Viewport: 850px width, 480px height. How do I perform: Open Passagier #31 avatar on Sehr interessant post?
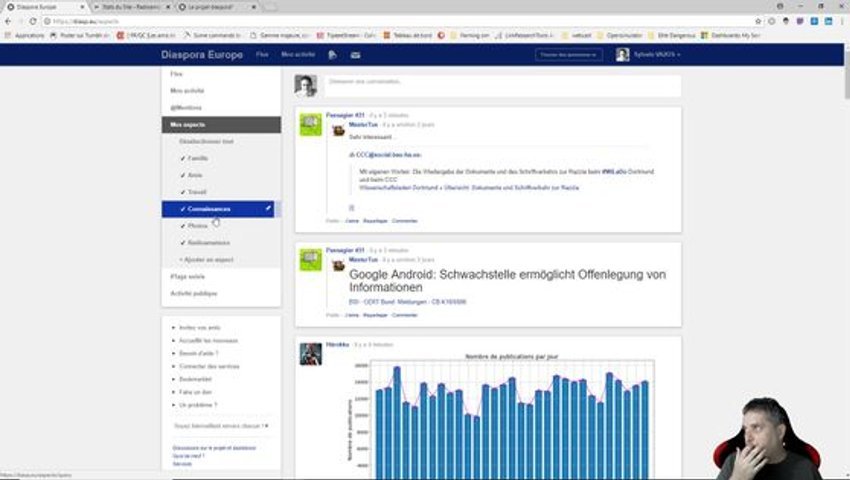(311, 125)
